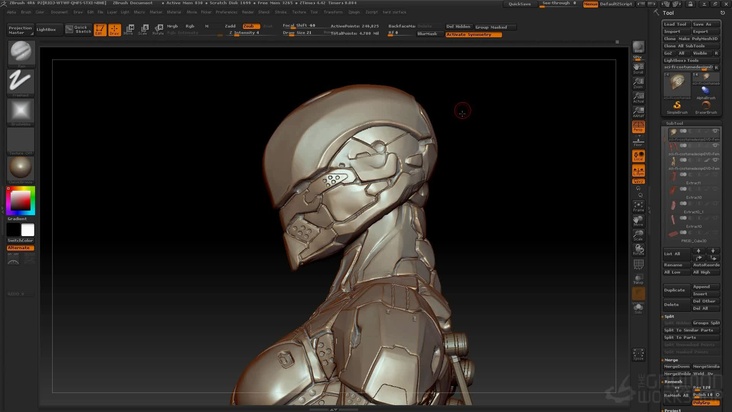Toggle the Mrgb channel button
Viewport: 732px width, 412px height.
pyautogui.click(x=172, y=27)
